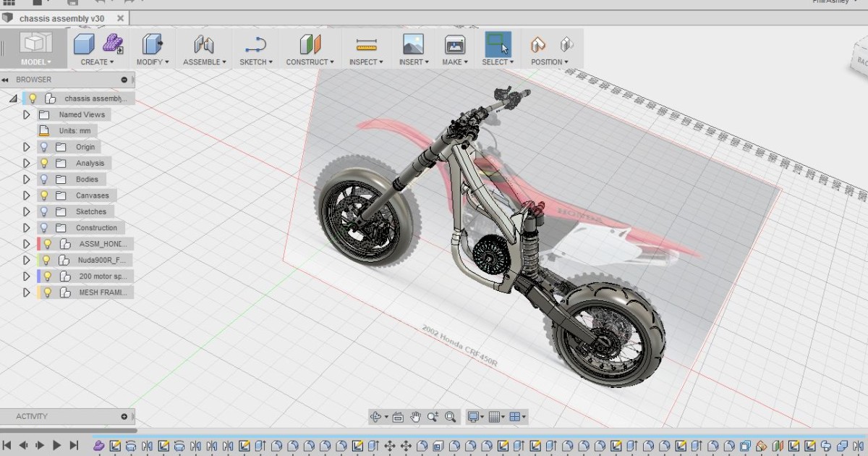
Task: Collapse the Browser panel header
Action: click(x=6, y=80)
